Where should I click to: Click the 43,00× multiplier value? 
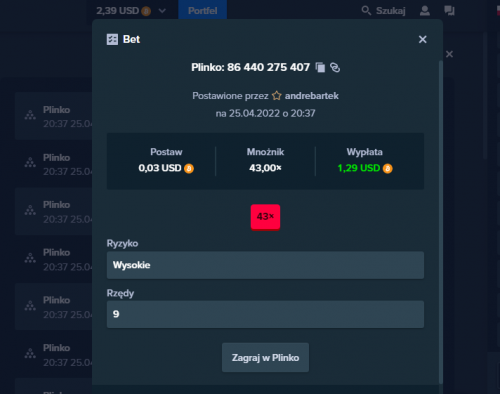coord(265,168)
